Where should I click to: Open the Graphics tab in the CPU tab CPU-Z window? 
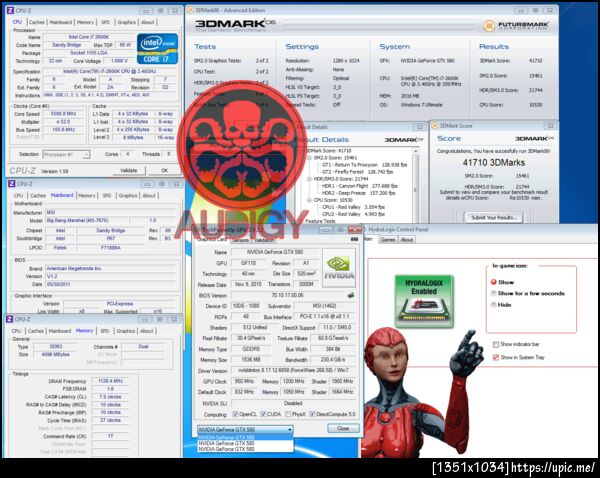pyautogui.click(x=127, y=22)
